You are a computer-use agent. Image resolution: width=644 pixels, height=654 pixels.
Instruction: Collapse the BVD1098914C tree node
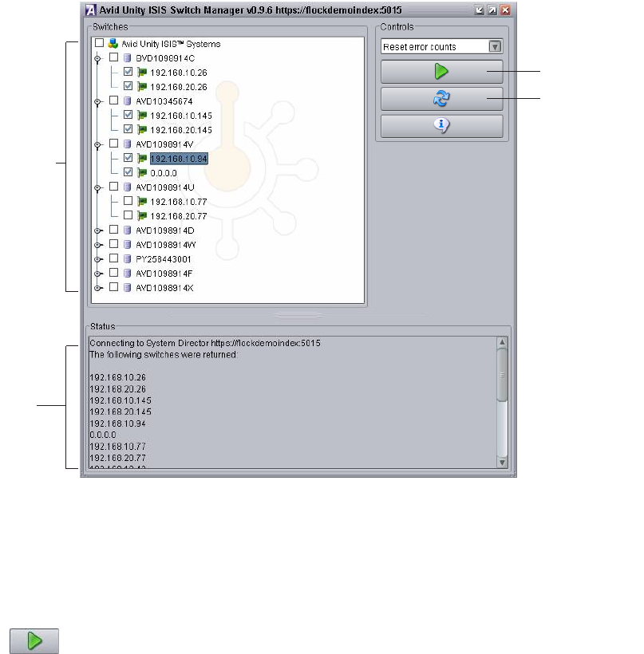97,59
